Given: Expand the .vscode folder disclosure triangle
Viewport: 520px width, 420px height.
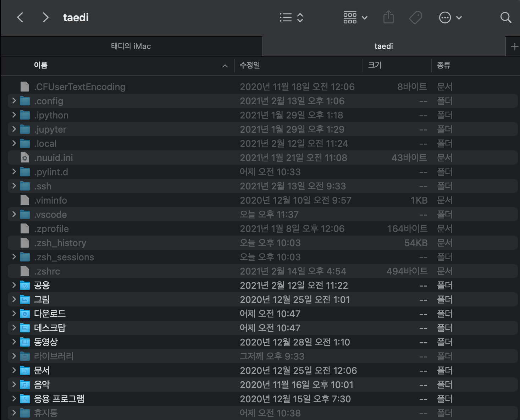Looking at the screenshot, I should tap(13, 214).
